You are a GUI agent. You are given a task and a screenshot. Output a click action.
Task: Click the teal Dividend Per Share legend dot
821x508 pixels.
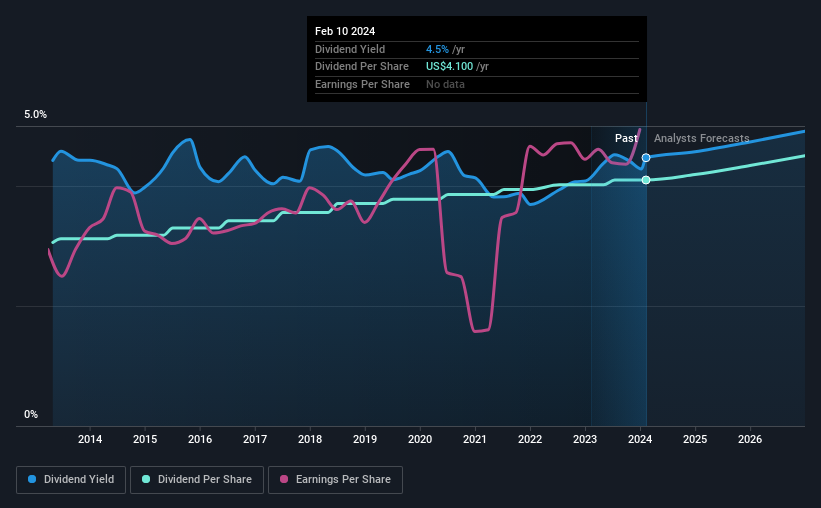(146, 479)
